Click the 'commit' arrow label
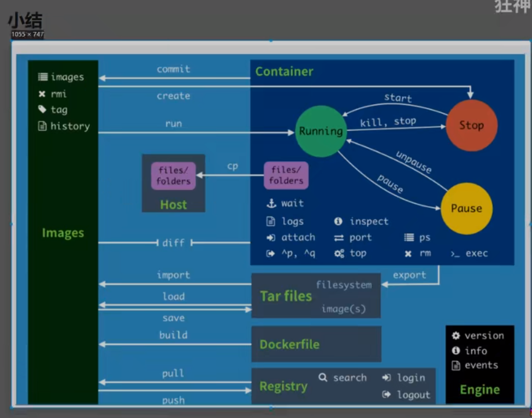 (173, 69)
